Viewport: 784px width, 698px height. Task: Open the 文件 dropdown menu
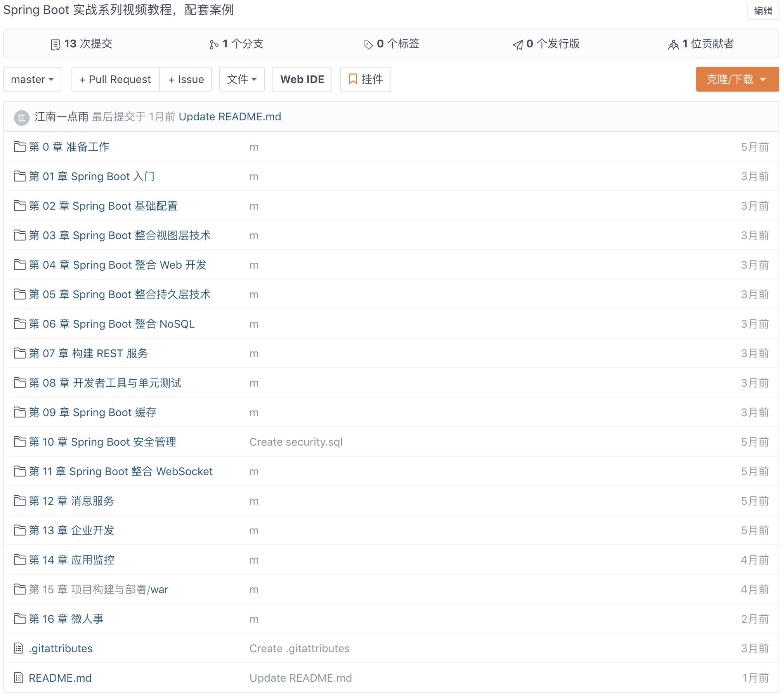(242, 79)
